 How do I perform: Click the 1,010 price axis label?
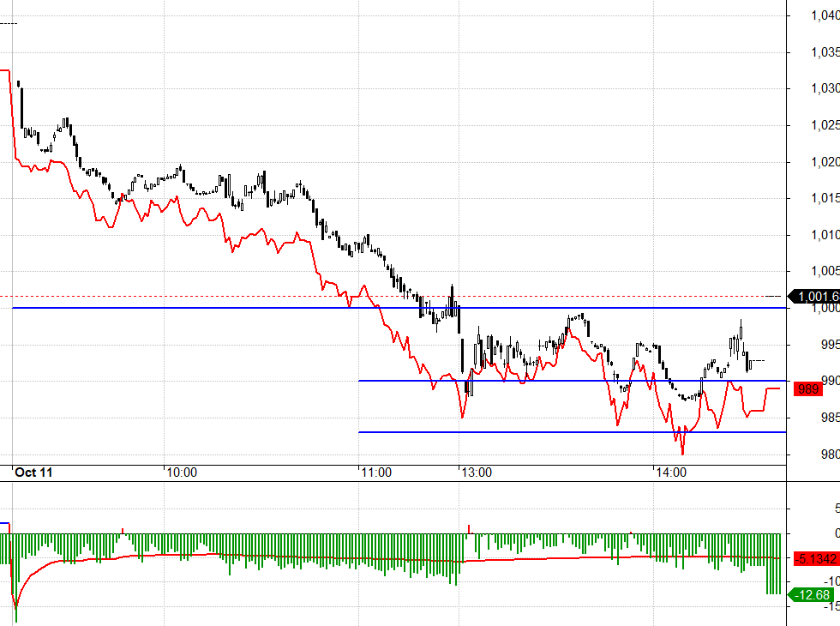coord(825,235)
